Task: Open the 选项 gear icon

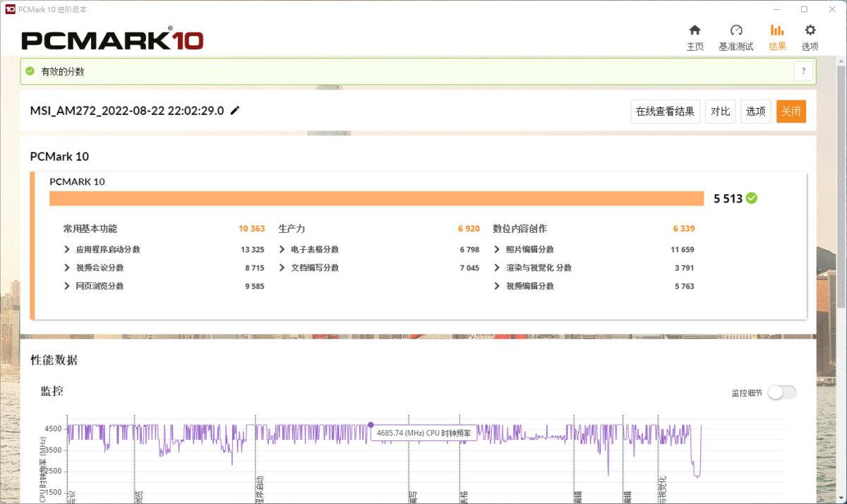Action: point(810,30)
